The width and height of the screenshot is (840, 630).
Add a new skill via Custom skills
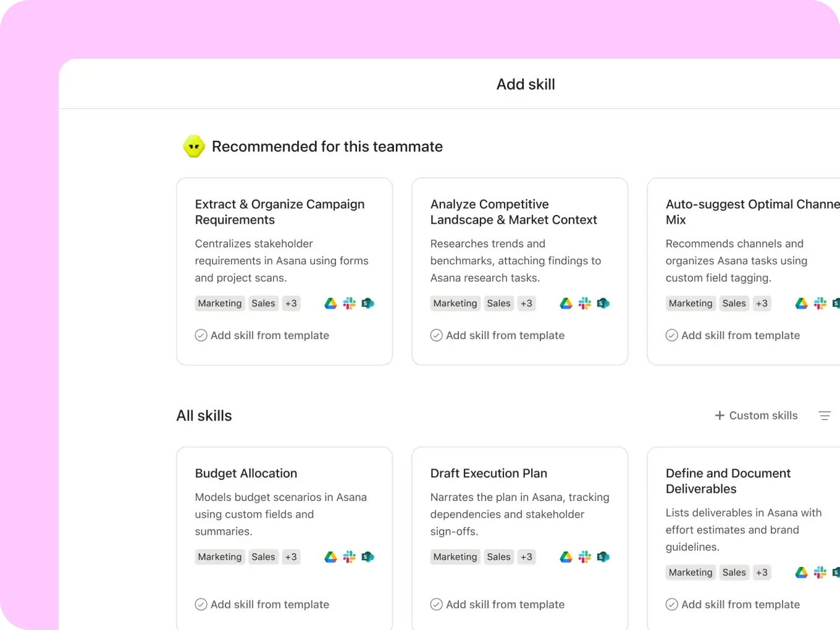[756, 416]
